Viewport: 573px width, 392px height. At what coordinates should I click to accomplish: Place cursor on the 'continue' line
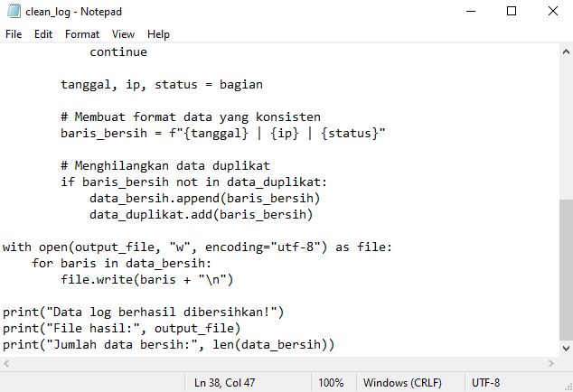point(118,52)
